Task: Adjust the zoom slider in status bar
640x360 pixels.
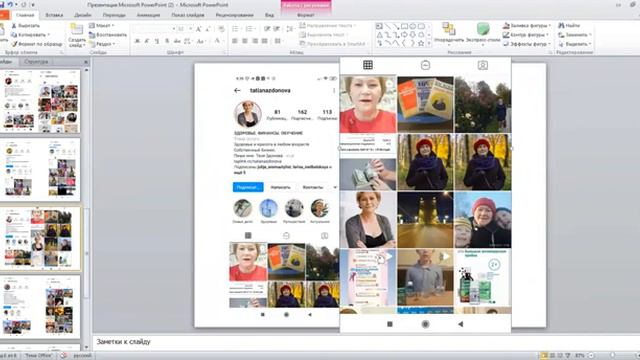Action: coord(612,356)
